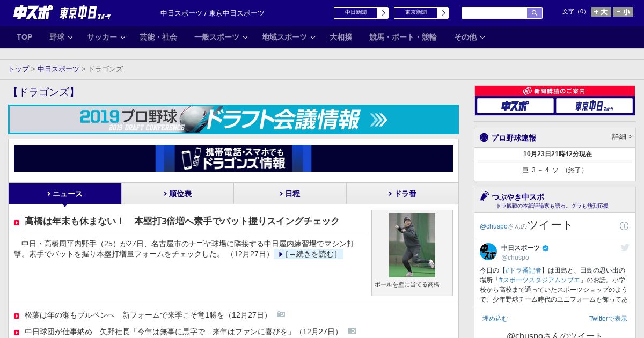Increase text size with 大 button
644x338 pixels.
(x=601, y=12)
